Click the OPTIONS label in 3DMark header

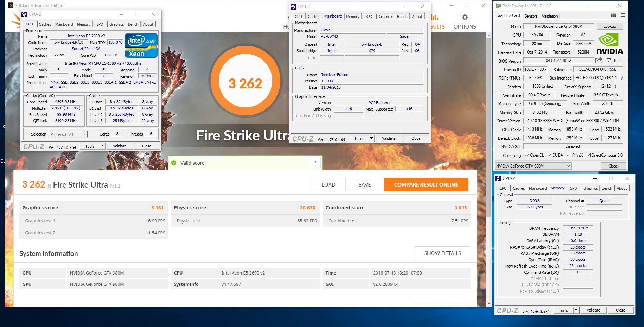[x=465, y=27]
